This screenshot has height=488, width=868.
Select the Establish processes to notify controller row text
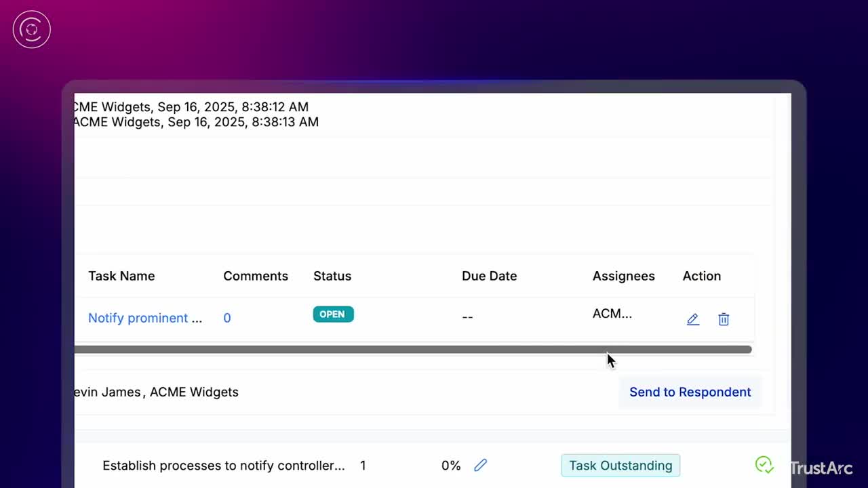(224, 466)
